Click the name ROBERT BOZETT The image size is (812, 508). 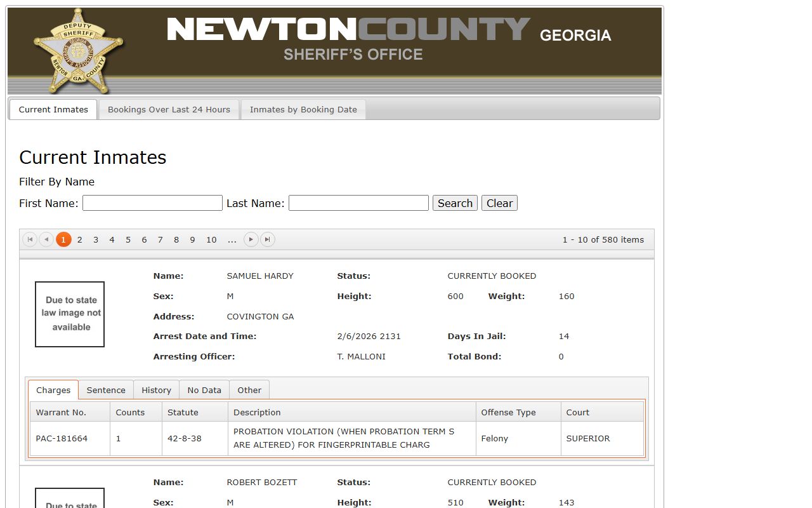click(x=262, y=483)
